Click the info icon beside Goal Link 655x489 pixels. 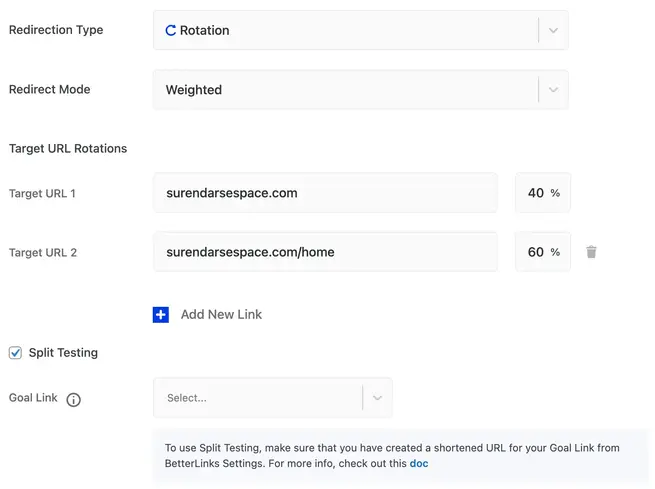coord(73,399)
